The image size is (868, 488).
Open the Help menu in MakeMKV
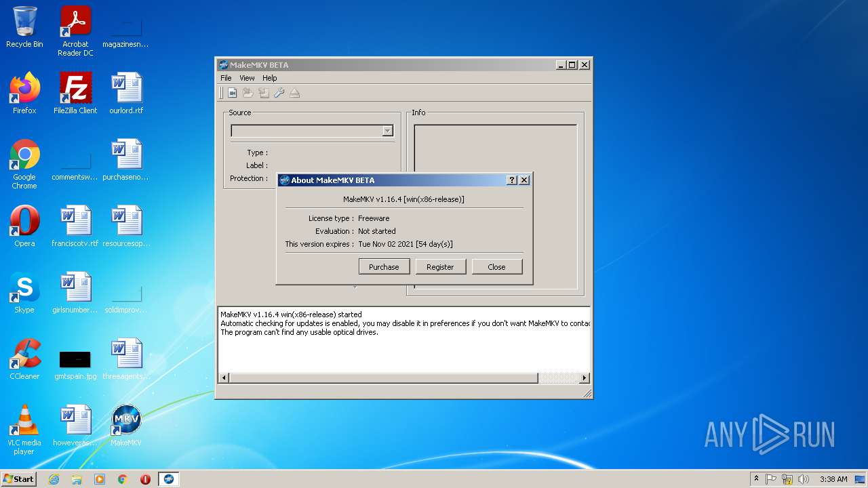pyautogui.click(x=270, y=78)
